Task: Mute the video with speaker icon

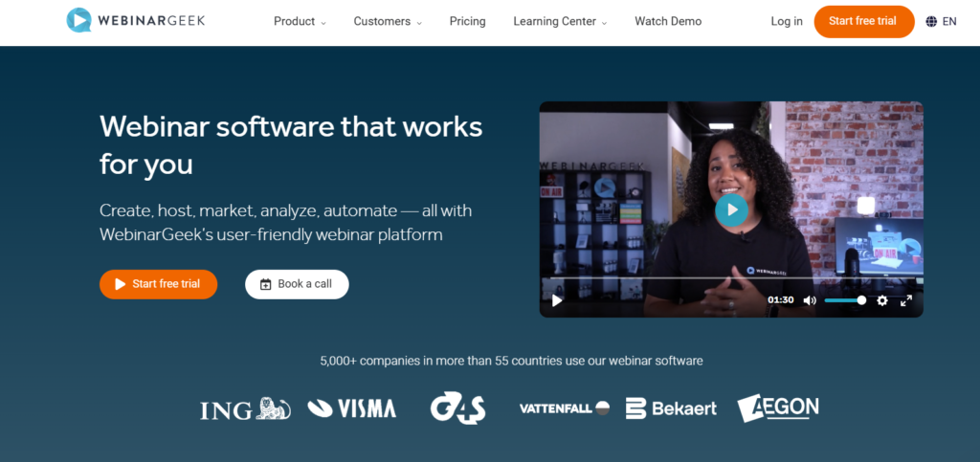Action: point(810,300)
